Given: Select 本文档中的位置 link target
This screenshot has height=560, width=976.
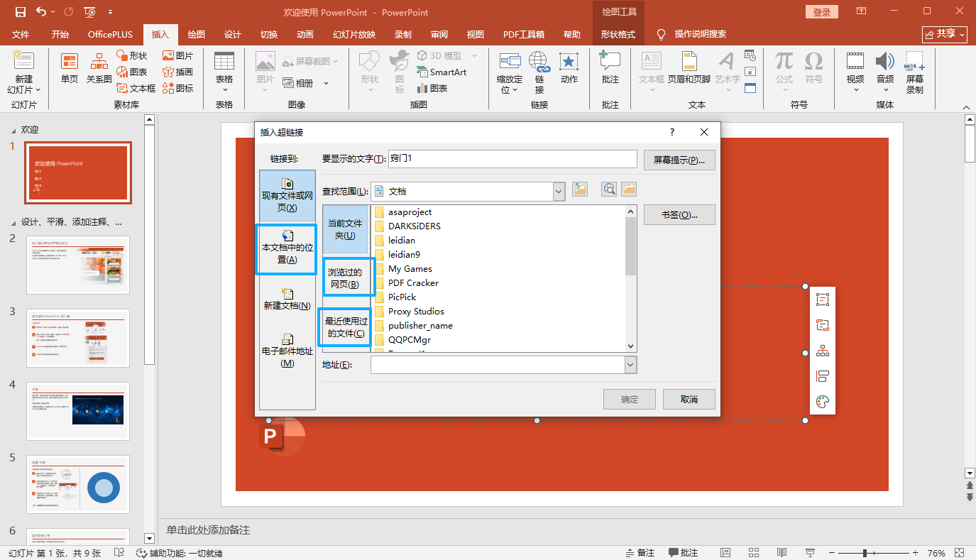Looking at the screenshot, I should click(x=287, y=249).
